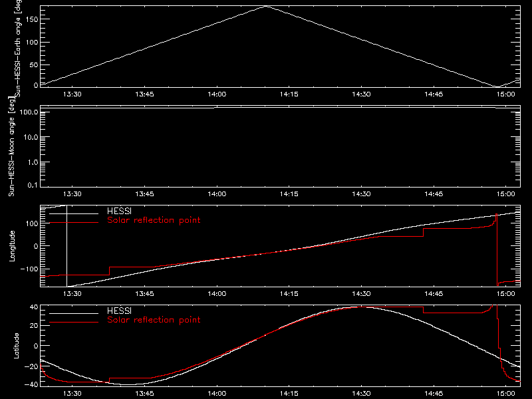Viewport: 532px width, 399px height.
Task: Click the 100 tick on the Longitude axis
Action: tap(31, 223)
